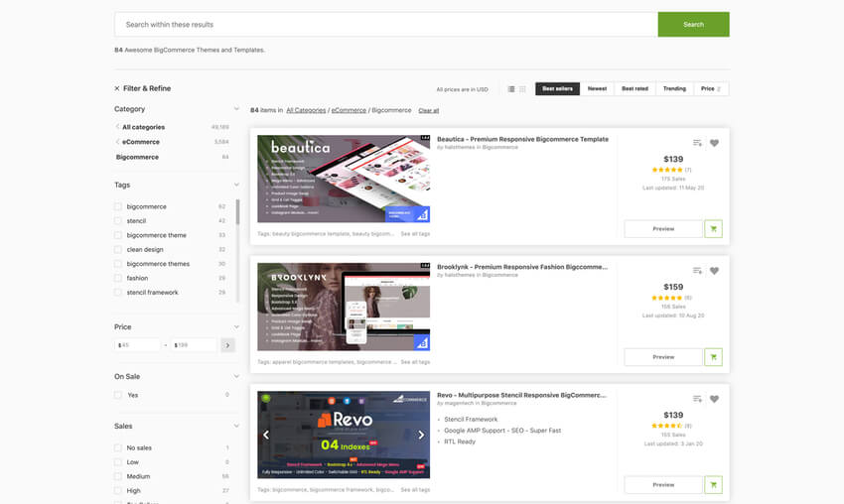The height and width of the screenshot is (504, 844).
Task: Enable the On Sale Yes checkbox
Action: click(118, 395)
